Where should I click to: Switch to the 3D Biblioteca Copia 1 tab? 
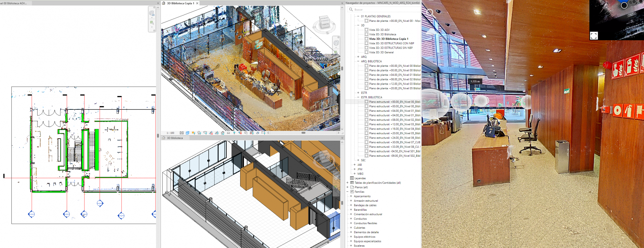[180, 3]
